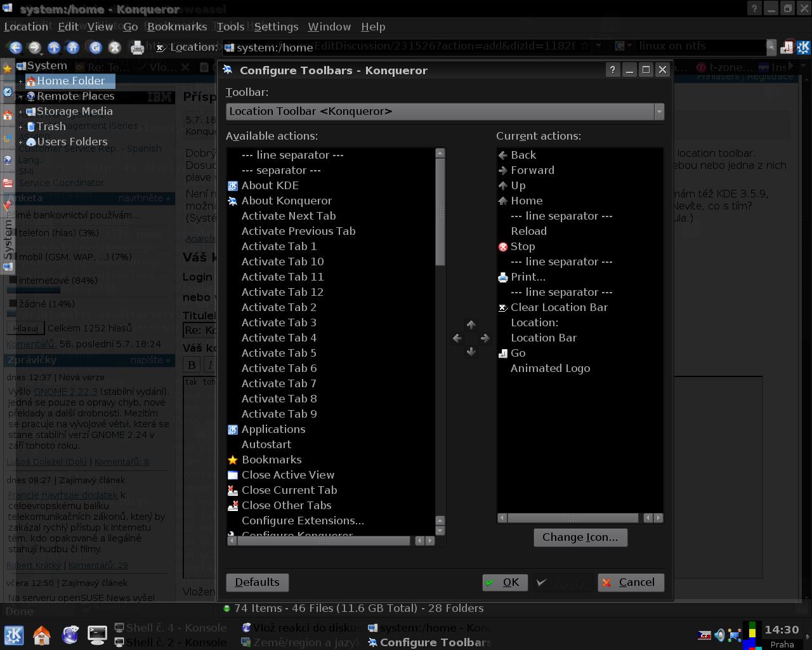Move the selected action up with the up arrow
This screenshot has width=812, height=650.
point(471,324)
